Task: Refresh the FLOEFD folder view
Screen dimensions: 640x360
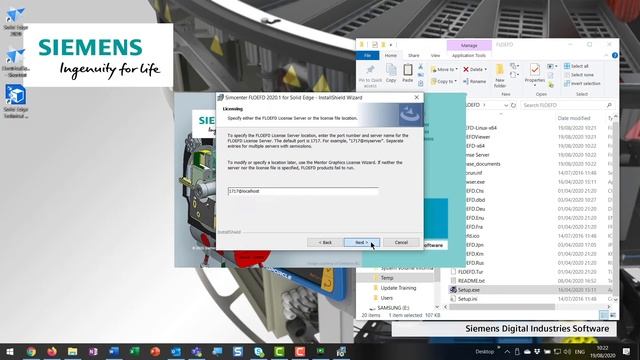Action: click(x=513, y=105)
